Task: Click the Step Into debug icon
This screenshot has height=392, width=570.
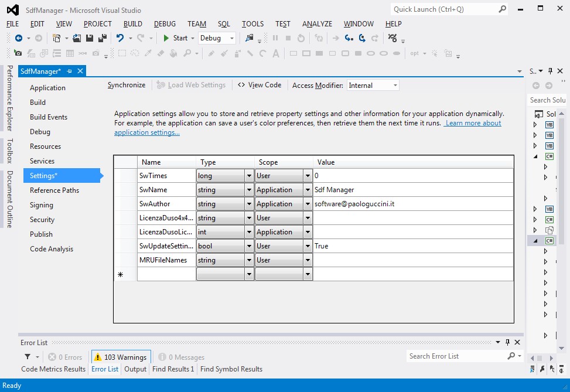Action: (x=349, y=38)
